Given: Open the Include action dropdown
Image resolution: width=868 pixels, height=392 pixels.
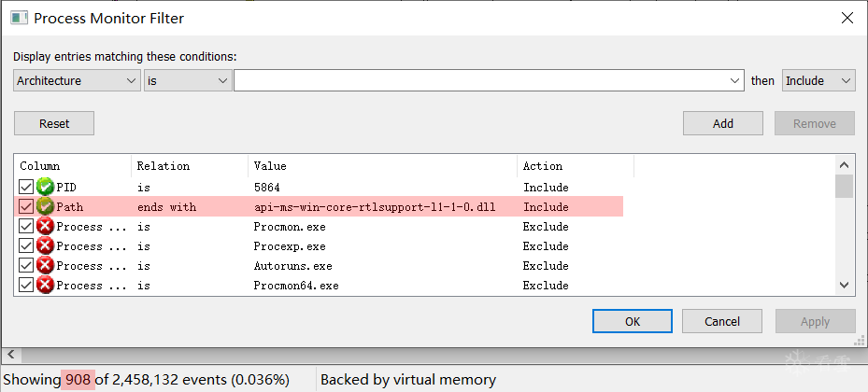Looking at the screenshot, I should pos(818,81).
